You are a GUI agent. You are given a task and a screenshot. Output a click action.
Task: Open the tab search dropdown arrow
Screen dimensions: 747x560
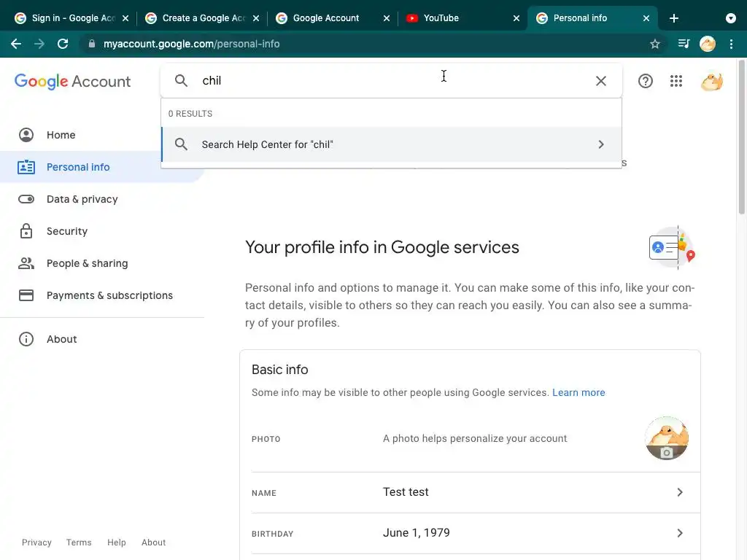point(731,18)
